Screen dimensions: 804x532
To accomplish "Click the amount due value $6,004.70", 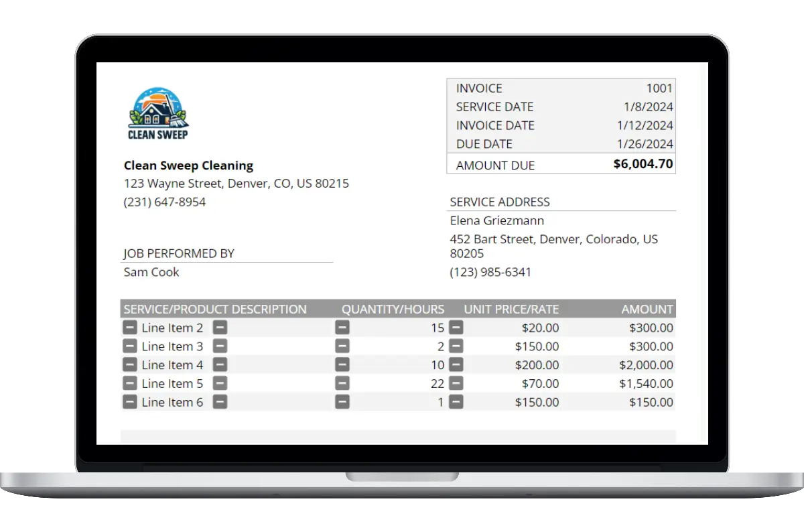I will [x=643, y=164].
